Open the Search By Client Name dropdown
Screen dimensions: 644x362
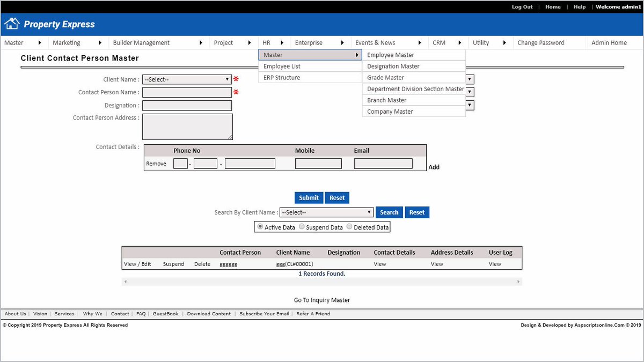tap(326, 212)
